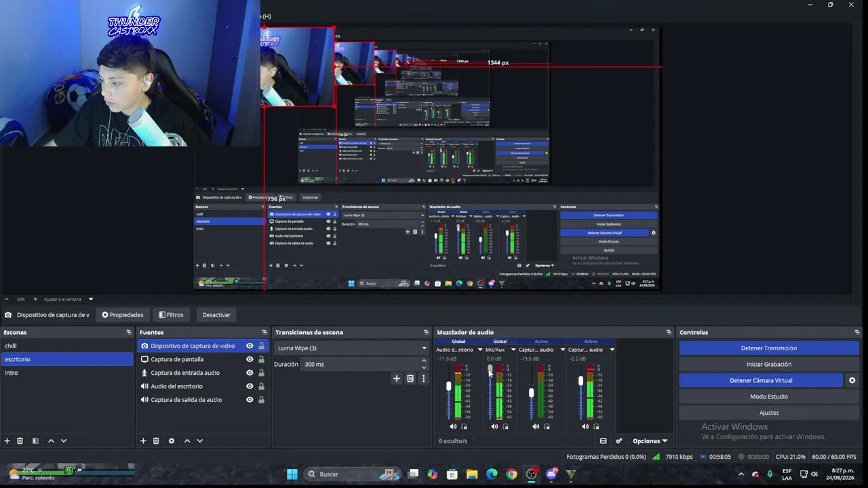Lock the Captura de pantalla source
This screenshot has width=868, height=488.
[x=261, y=359]
